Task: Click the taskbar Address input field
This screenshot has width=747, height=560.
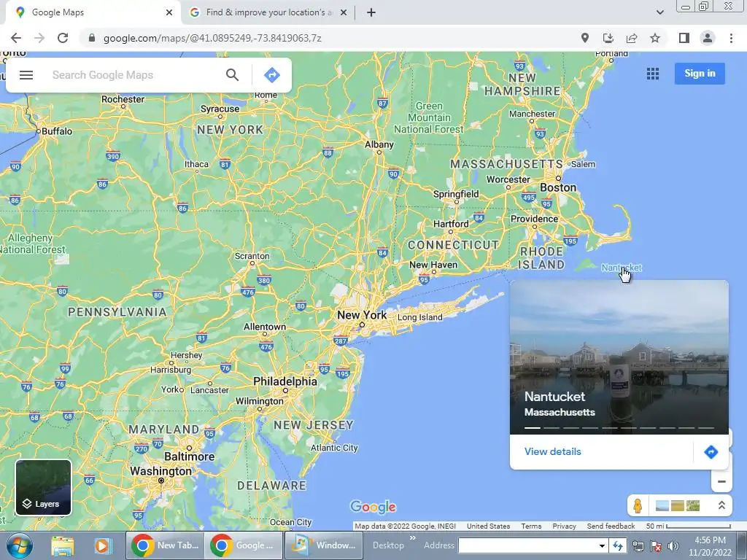Action: pyautogui.click(x=527, y=545)
